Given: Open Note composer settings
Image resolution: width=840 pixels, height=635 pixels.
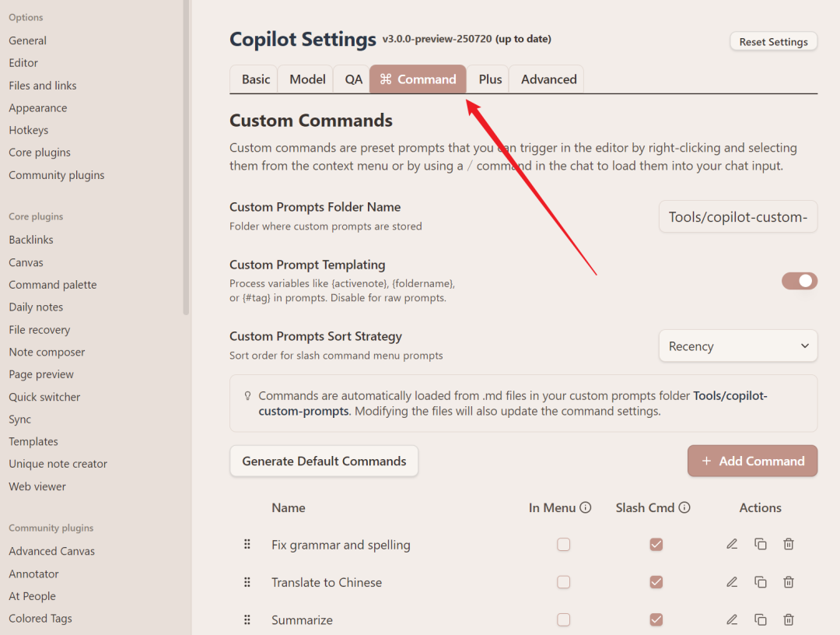Looking at the screenshot, I should (47, 352).
